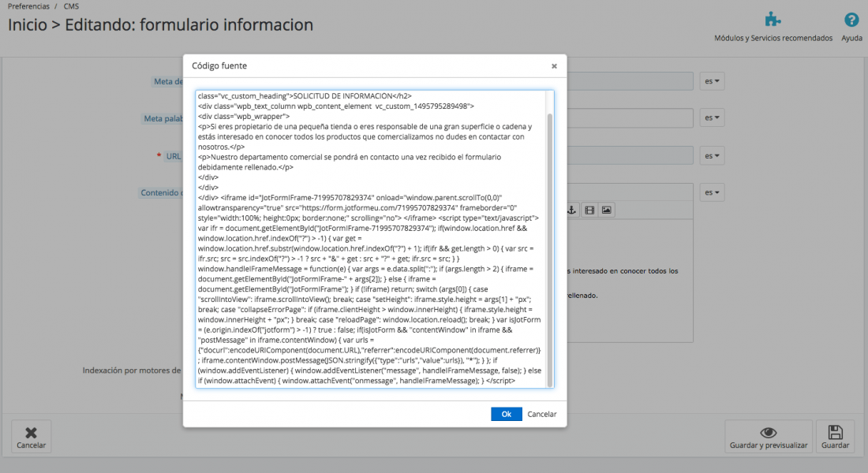The image size is (868, 473).
Task: Click the code line with class="wpb_wrapper"
Action: pyautogui.click(x=244, y=116)
